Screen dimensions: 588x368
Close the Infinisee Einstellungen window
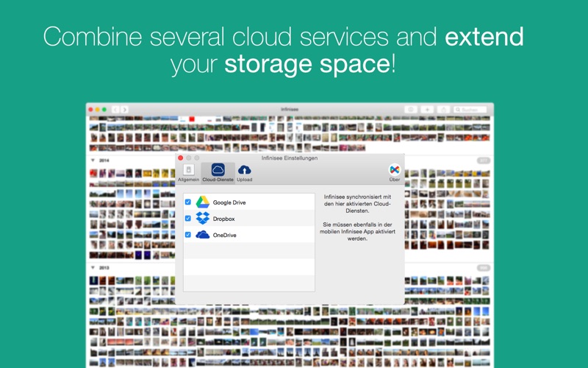point(180,158)
